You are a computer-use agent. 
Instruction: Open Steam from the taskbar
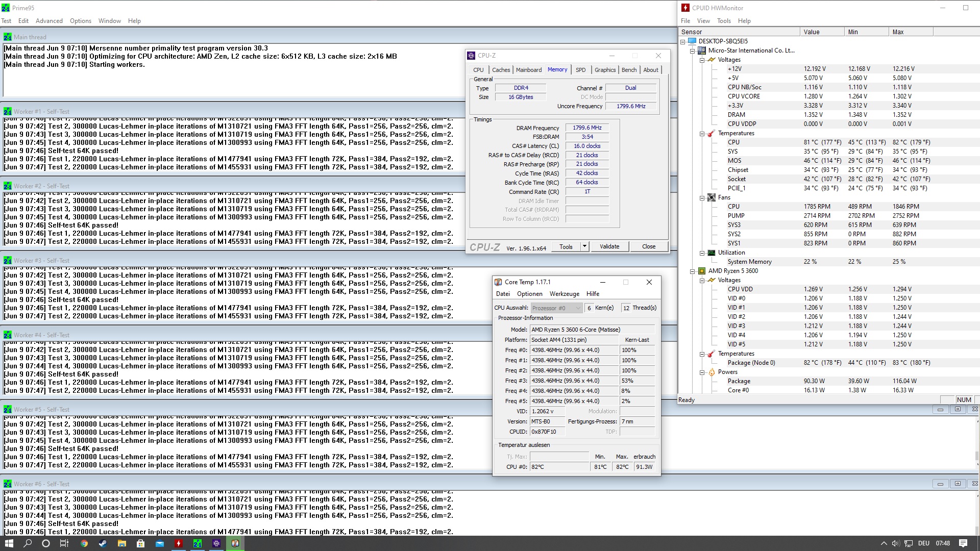[x=103, y=543]
